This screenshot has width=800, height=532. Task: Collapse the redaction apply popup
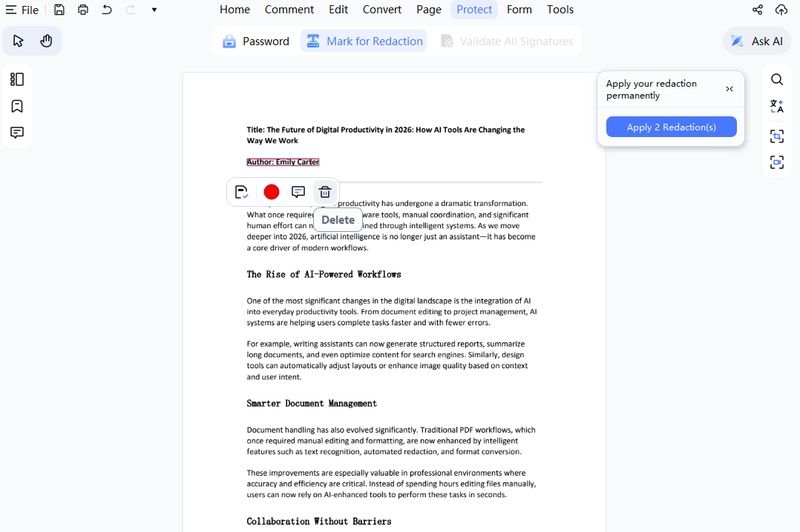pos(730,89)
